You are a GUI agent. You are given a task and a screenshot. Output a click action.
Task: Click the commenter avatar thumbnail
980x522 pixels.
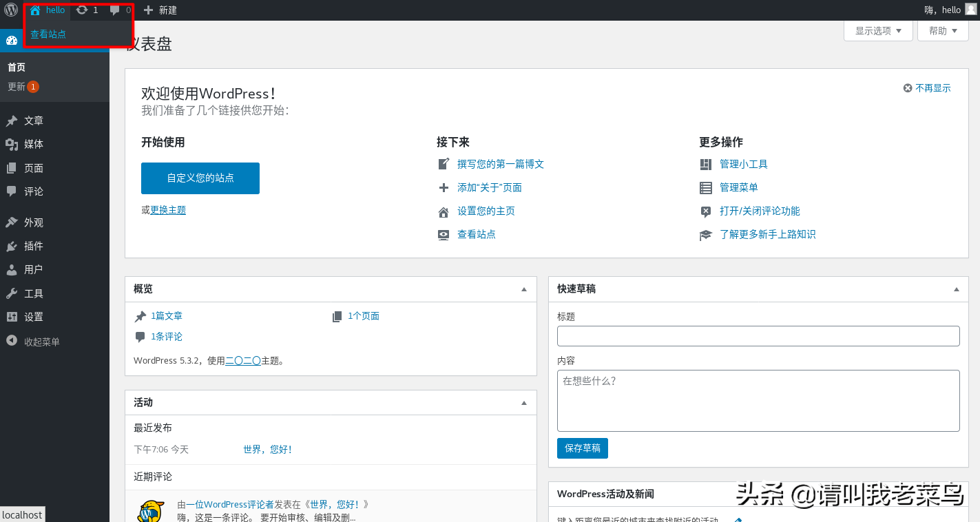pos(151,511)
